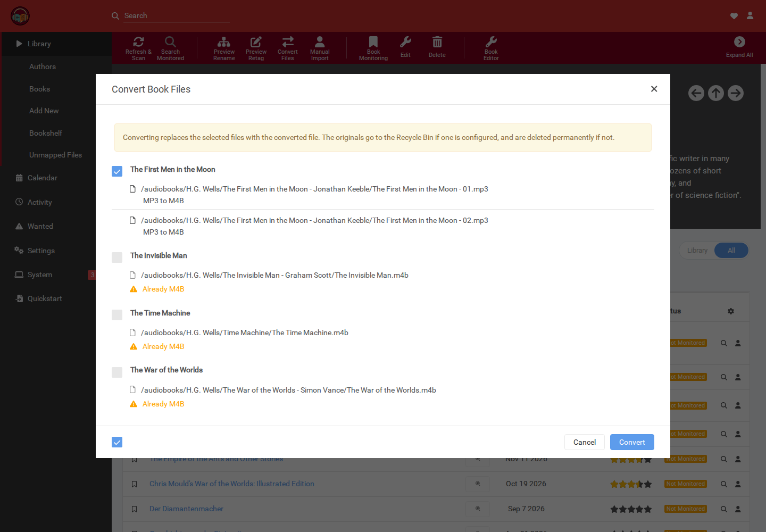Click the Convert button
The width and height of the screenshot is (766, 532).
click(x=632, y=442)
